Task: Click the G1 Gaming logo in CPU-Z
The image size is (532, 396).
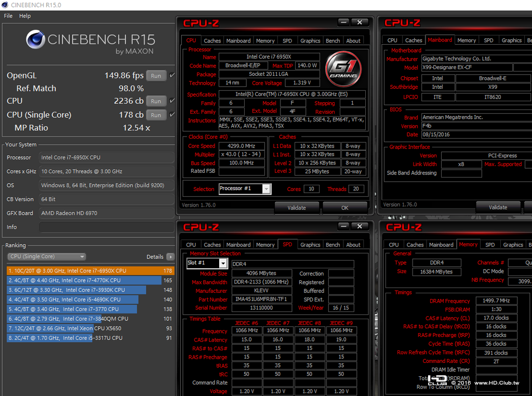Action: 343,69
